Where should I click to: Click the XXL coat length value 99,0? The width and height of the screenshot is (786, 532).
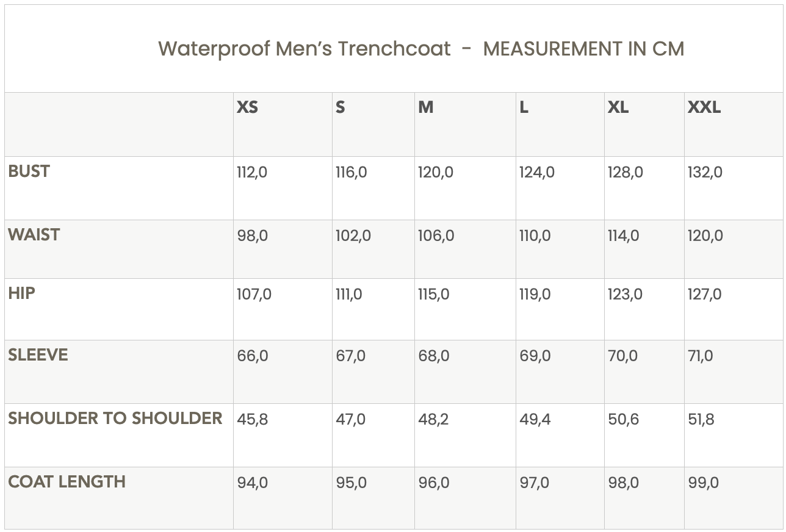703,483
